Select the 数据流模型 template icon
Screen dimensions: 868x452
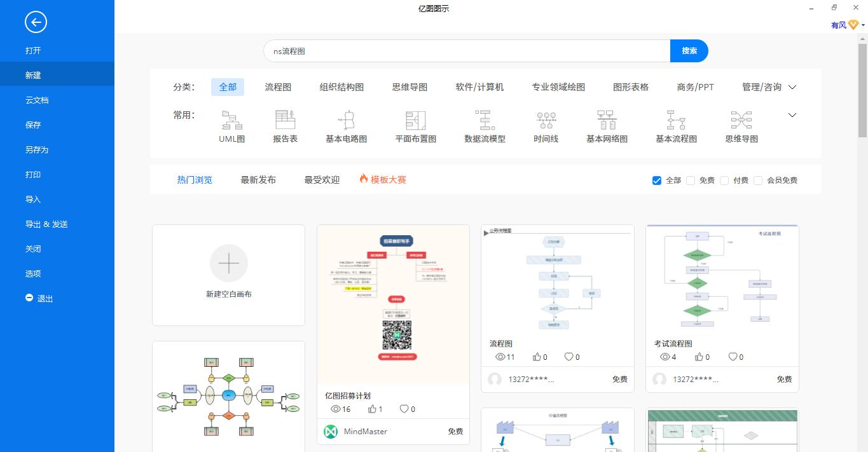484,121
